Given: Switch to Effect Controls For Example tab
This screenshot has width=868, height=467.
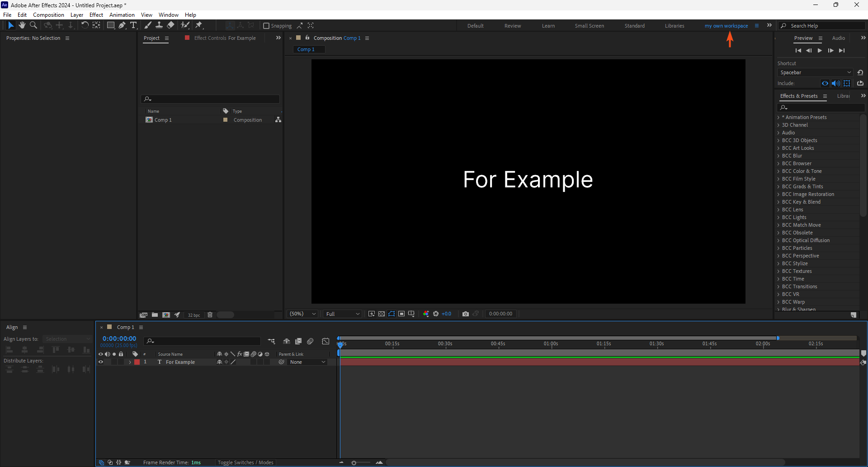Looking at the screenshot, I should [x=225, y=38].
